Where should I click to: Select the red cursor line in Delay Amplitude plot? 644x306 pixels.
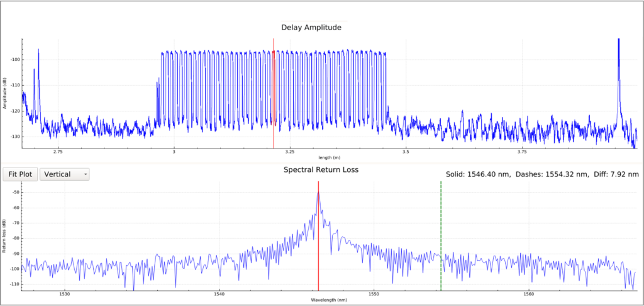[x=274, y=93]
